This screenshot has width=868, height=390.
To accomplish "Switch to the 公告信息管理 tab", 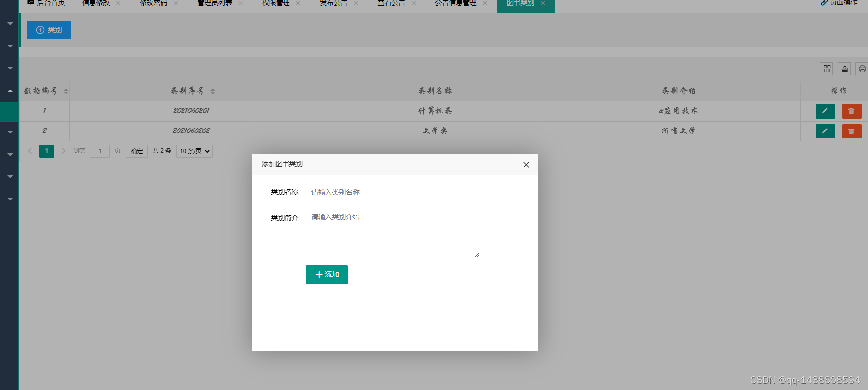I will [456, 3].
